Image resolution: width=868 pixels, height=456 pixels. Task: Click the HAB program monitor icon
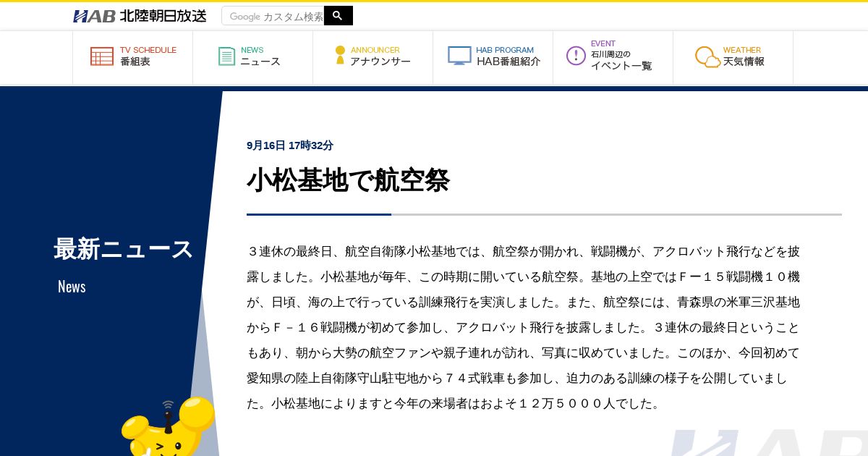click(x=459, y=56)
